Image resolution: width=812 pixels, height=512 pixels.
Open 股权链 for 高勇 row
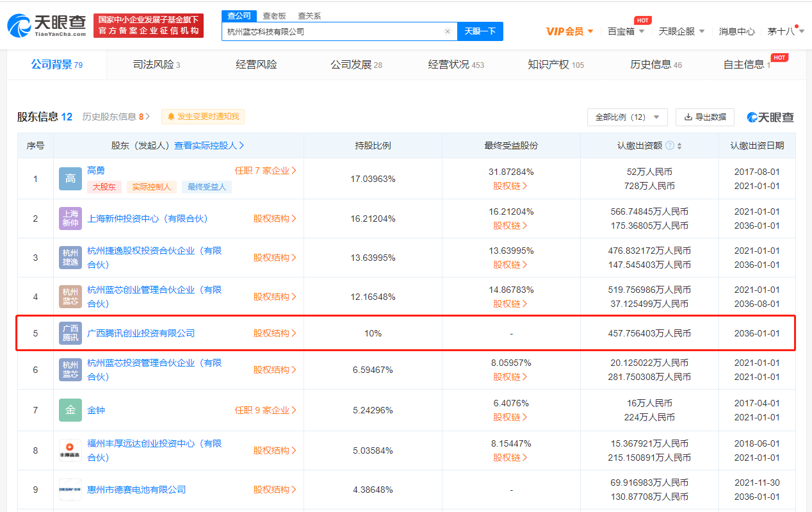coord(510,186)
